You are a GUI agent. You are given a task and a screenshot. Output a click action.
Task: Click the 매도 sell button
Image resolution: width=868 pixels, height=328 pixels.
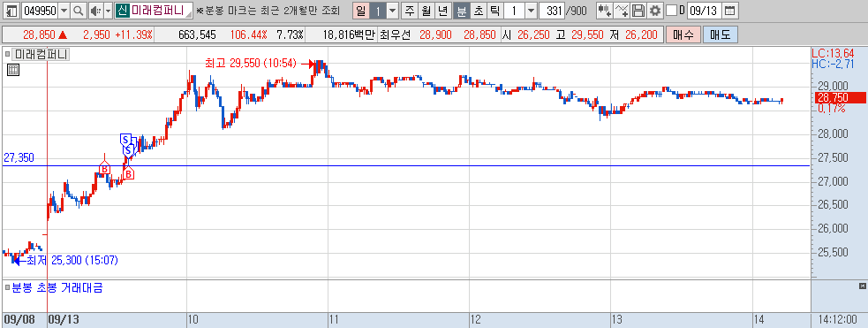point(721,34)
